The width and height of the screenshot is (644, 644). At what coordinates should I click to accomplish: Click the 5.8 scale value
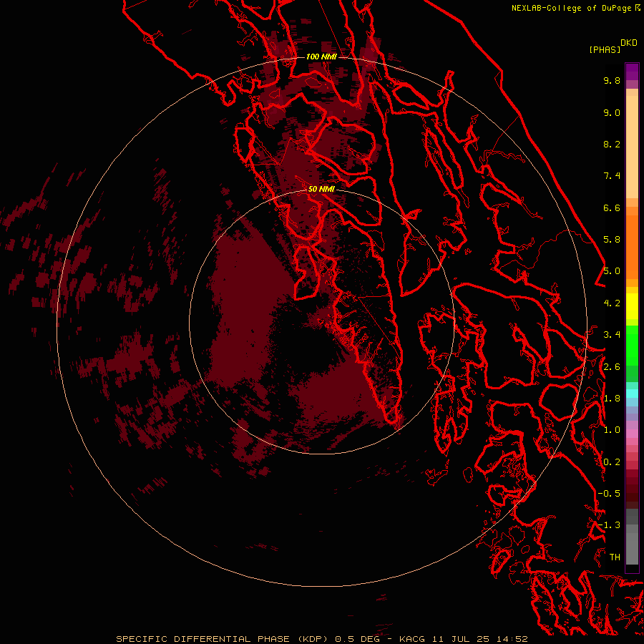612,240
